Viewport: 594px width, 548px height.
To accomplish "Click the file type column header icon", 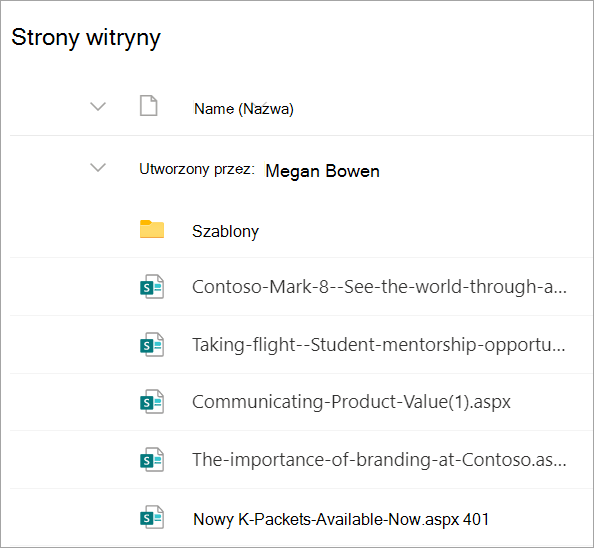I will 148,106.
